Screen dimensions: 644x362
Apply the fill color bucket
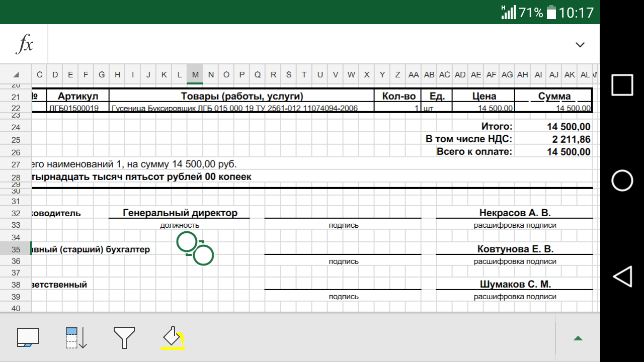point(173,337)
